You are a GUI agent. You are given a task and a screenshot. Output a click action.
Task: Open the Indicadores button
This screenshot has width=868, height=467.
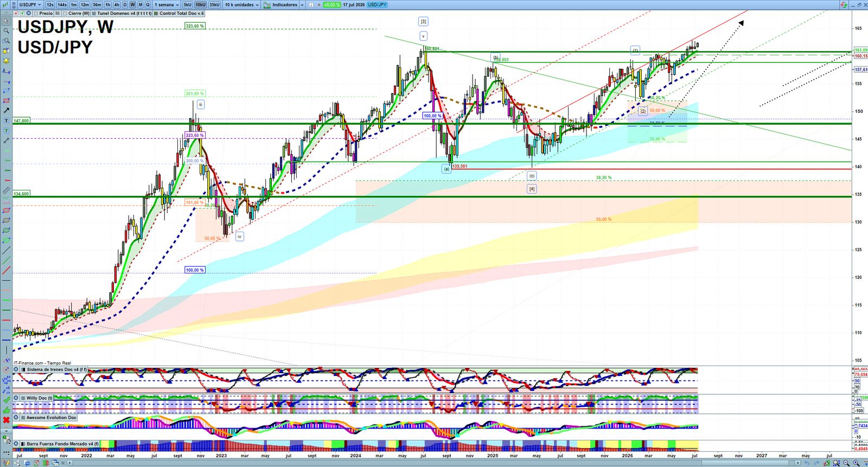[x=281, y=4]
